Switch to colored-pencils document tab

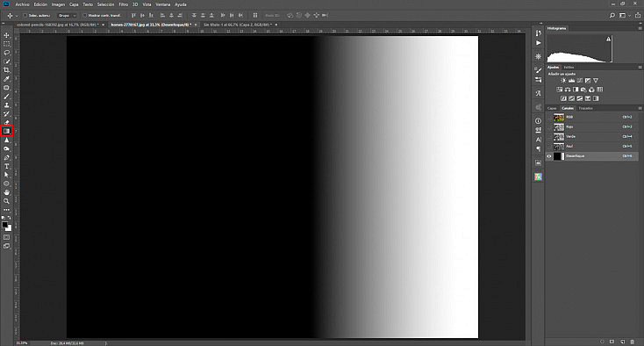click(58, 25)
